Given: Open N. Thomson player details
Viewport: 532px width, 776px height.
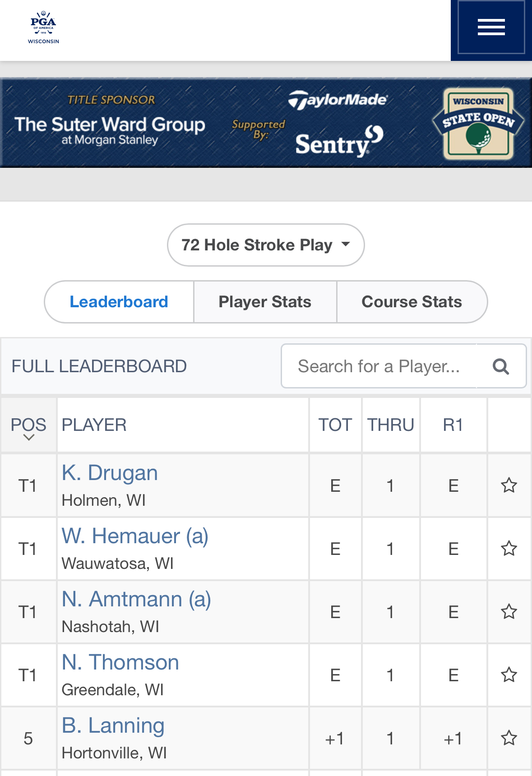Looking at the screenshot, I should coord(120,662).
